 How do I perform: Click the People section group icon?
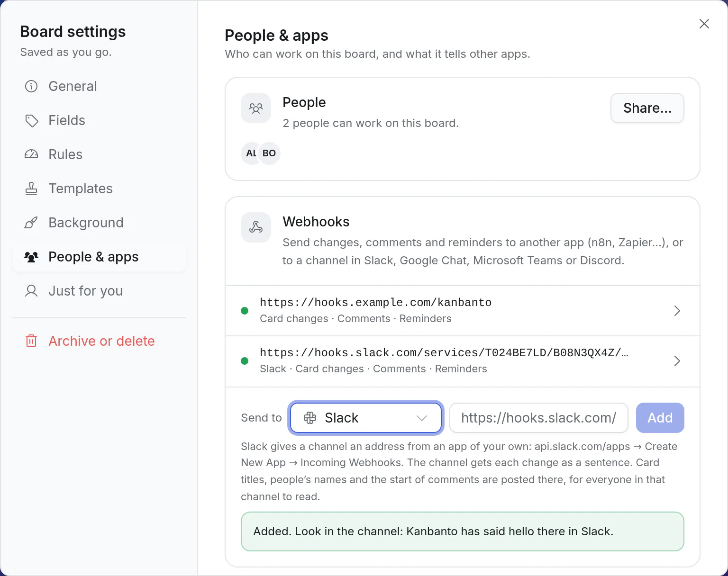[256, 108]
